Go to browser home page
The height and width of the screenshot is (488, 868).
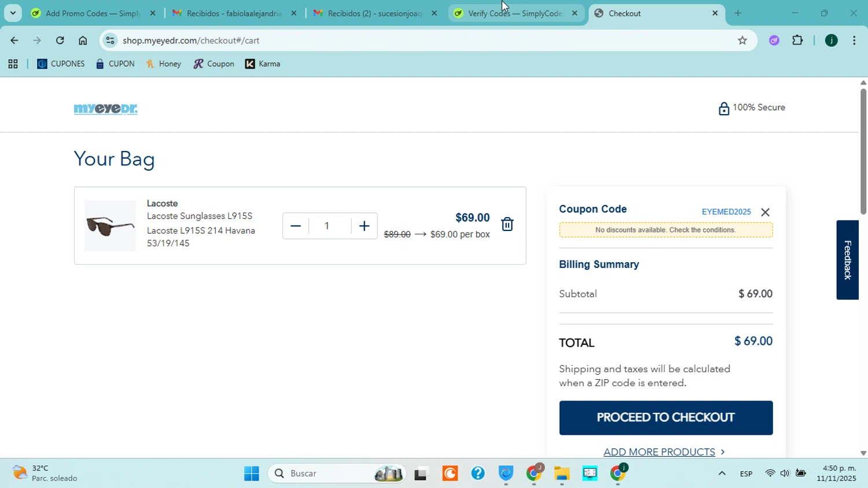pos(83,41)
